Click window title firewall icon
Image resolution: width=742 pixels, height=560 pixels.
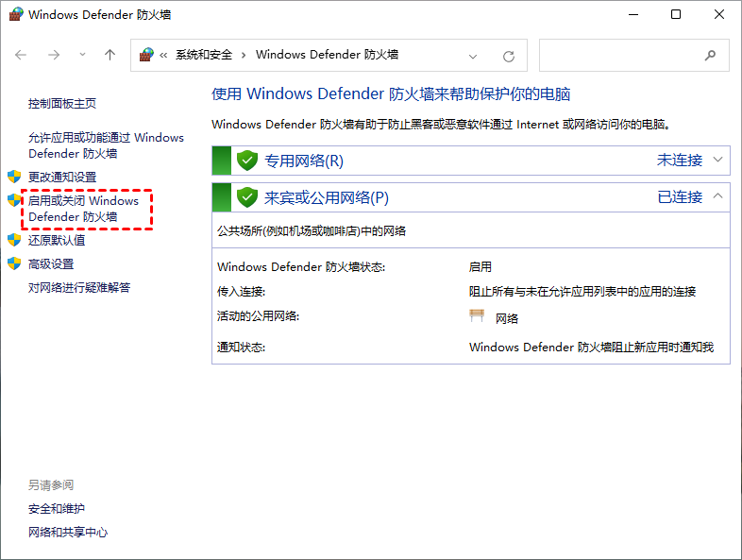pyautogui.click(x=16, y=14)
